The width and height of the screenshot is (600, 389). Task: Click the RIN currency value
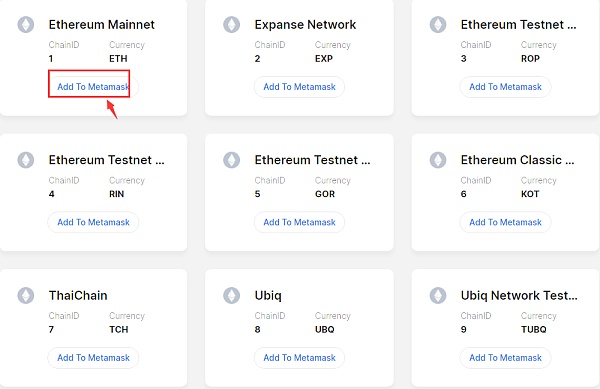(116, 194)
